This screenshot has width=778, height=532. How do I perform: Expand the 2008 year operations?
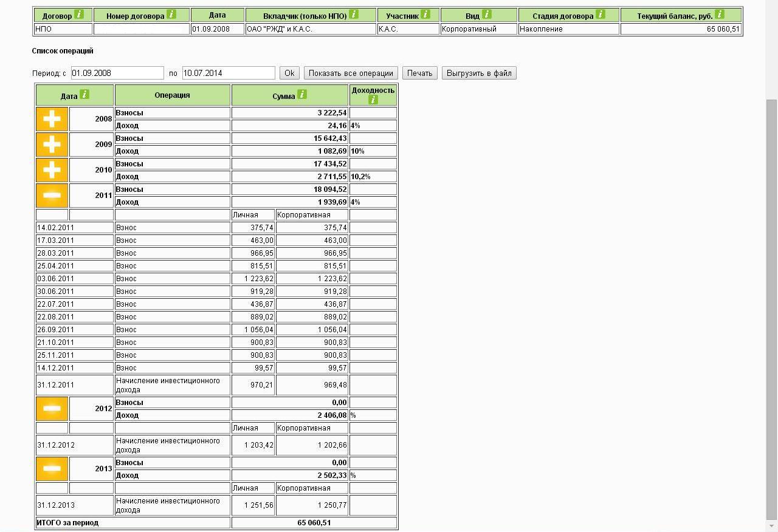tap(52, 119)
